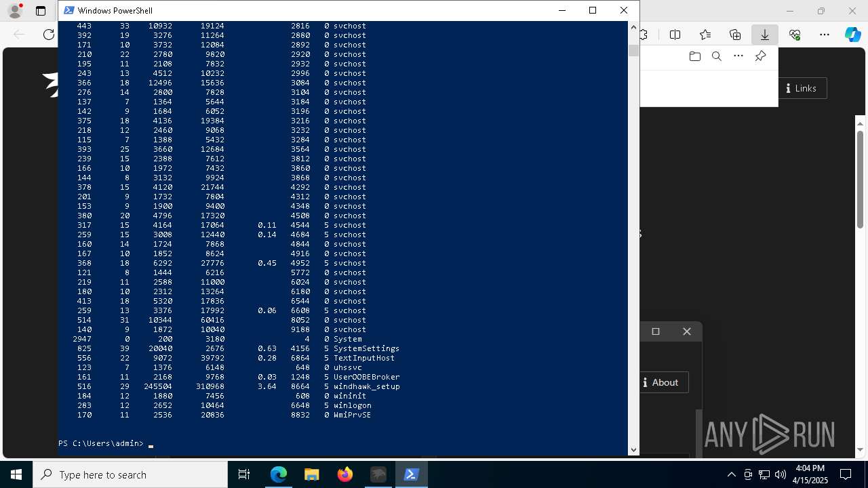This screenshot has width=868, height=488.
Task: Open downloads folder icon in panel
Action: click(694, 56)
